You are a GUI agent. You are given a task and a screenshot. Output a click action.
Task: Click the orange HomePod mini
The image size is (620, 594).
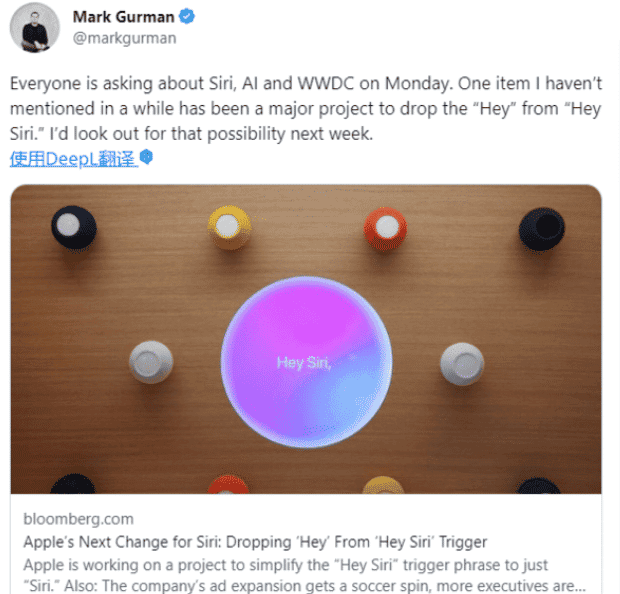click(x=385, y=229)
